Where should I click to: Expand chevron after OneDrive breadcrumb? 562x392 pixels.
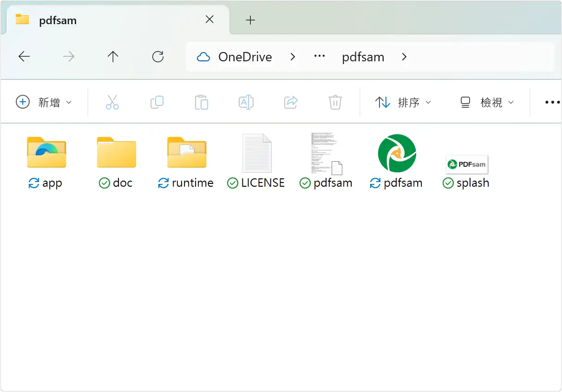293,57
